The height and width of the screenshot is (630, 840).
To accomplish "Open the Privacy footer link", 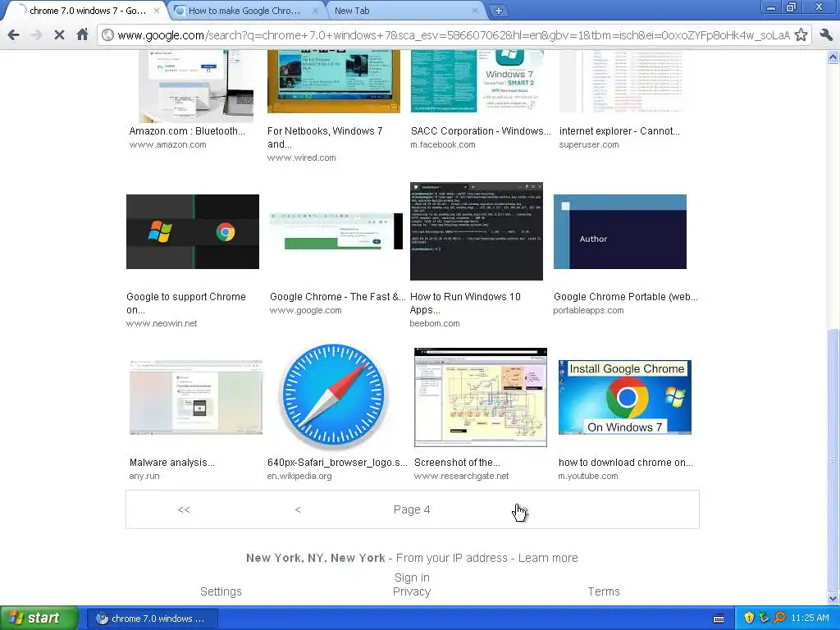I will click(x=412, y=591).
